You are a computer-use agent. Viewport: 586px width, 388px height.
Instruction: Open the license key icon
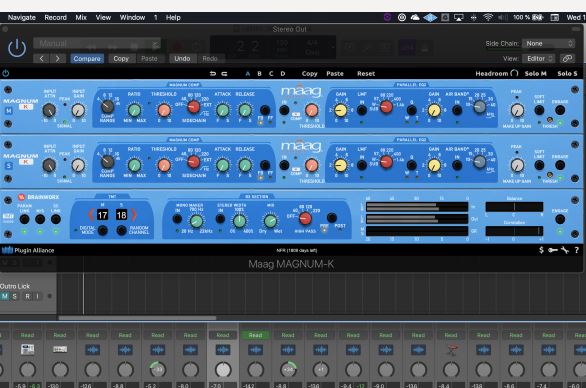pyautogui.click(x=553, y=250)
